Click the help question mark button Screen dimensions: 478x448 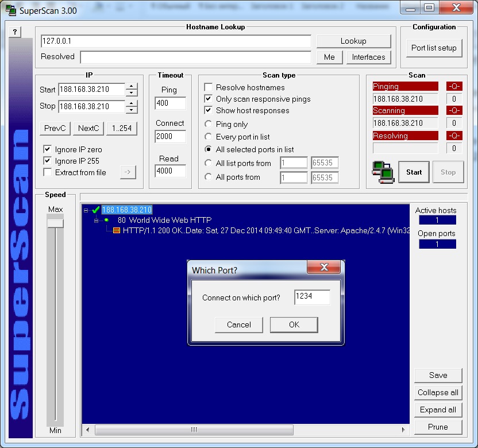click(x=15, y=32)
